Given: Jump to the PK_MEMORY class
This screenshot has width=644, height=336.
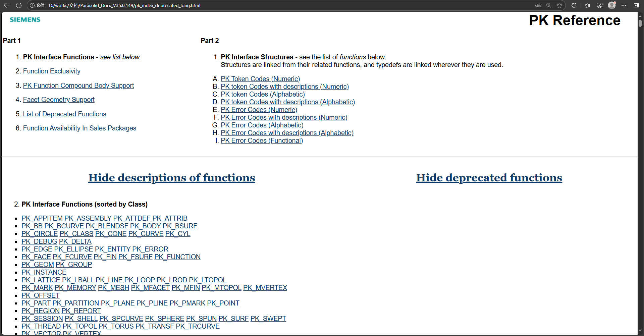Looking at the screenshot, I should point(75,288).
